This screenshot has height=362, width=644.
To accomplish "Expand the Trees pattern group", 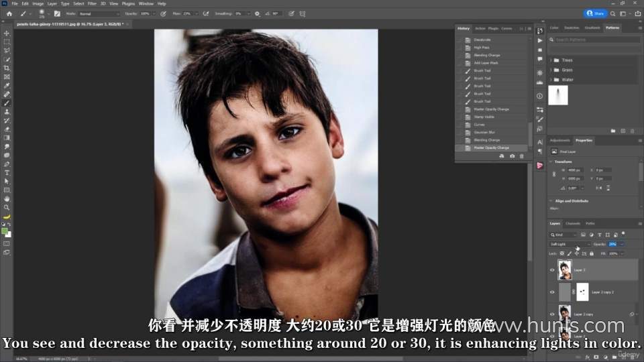I will coord(551,60).
